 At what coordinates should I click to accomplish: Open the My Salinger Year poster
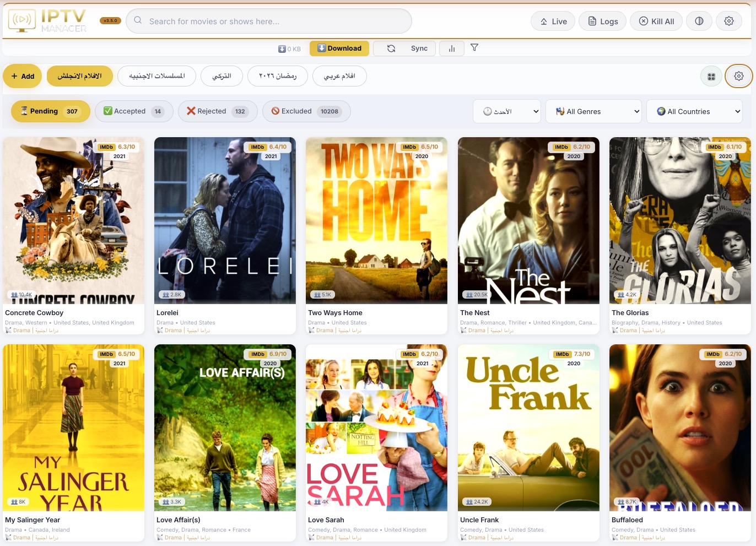74,428
